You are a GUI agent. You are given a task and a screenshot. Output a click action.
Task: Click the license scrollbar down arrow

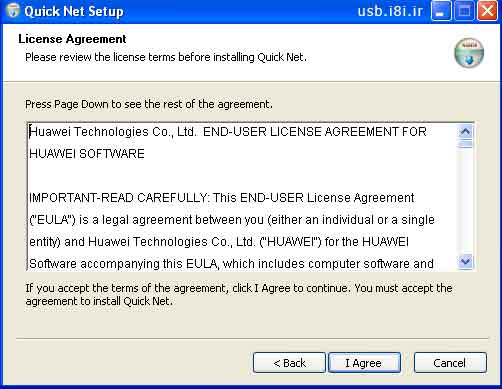[465, 261]
